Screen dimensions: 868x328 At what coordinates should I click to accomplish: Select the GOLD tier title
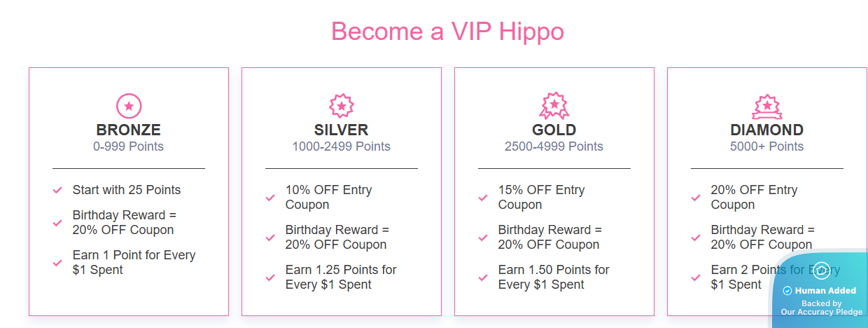tap(554, 130)
